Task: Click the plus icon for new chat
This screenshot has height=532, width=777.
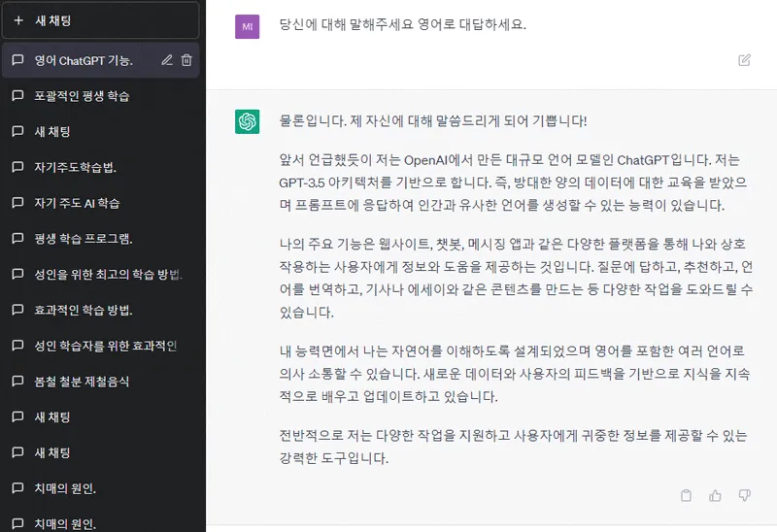Action: [18, 20]
